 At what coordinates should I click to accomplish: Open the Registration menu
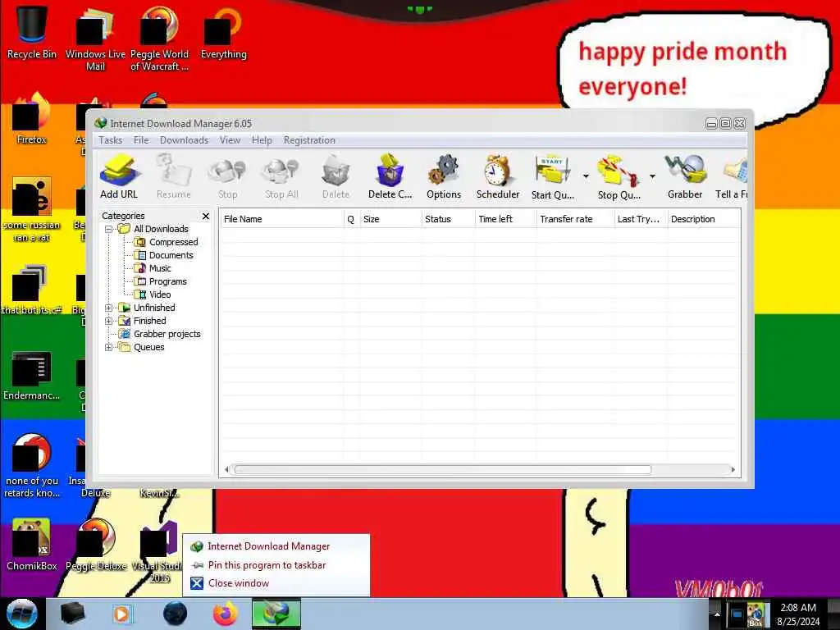309,140
